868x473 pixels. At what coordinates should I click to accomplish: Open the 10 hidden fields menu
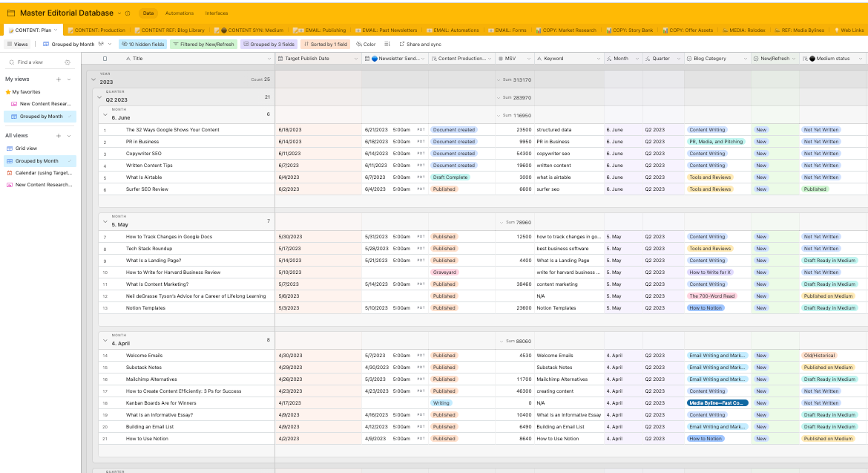coord(142,44)
